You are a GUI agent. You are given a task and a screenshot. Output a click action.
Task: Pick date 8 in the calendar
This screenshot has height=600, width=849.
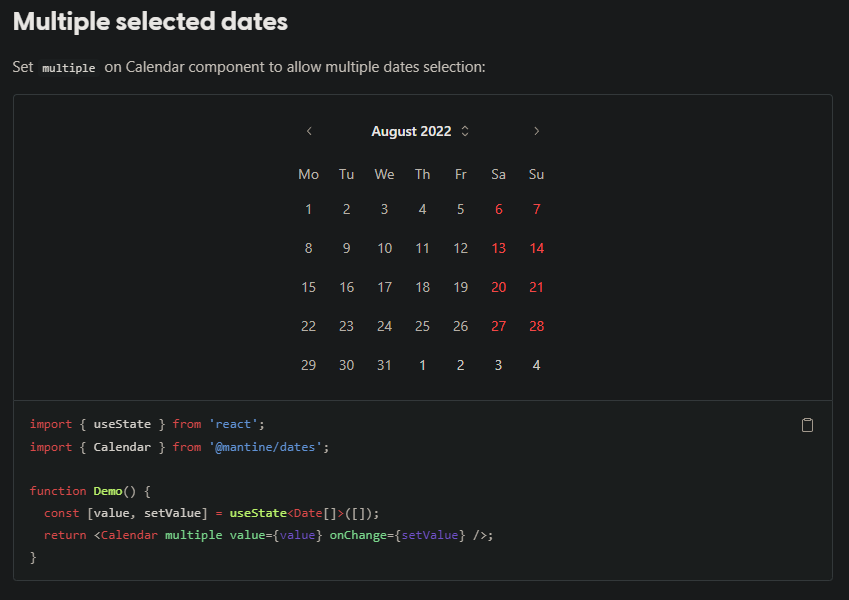(309, 248)
